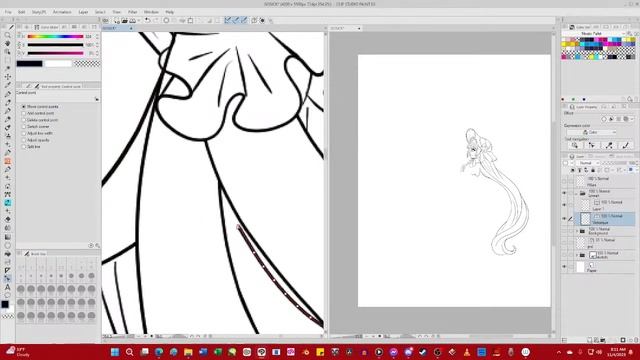Hide the Paper layer with eye icon
The width and height of the screenshot is (640, 360).
coord(564,267)
